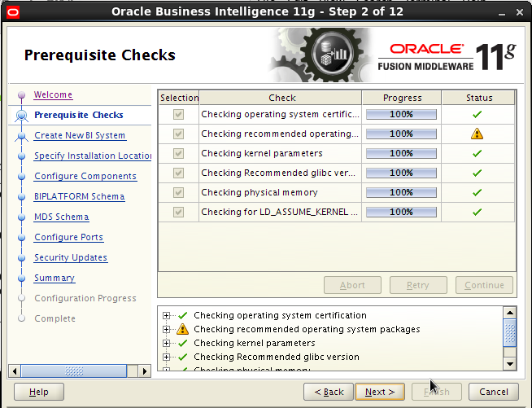Open the BIPLATFORM Schema step
Screen dimensions: 532x408
[80, 197]
